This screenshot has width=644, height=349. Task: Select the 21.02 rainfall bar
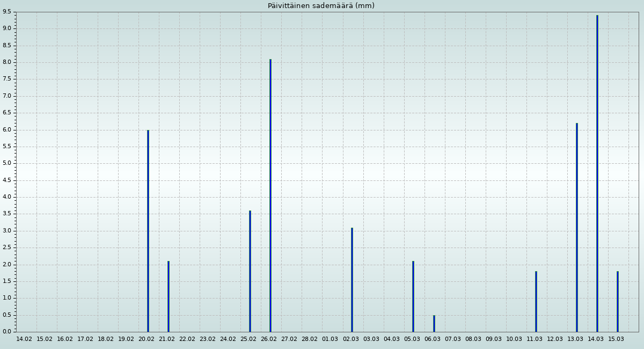click(x=169, y=296)
